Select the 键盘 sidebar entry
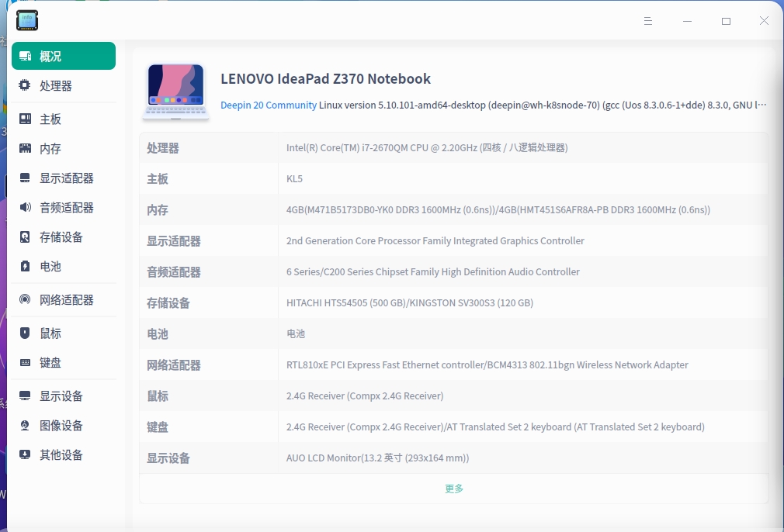The height and width of the screenshot is (532, 784). (x=64, y=363)
